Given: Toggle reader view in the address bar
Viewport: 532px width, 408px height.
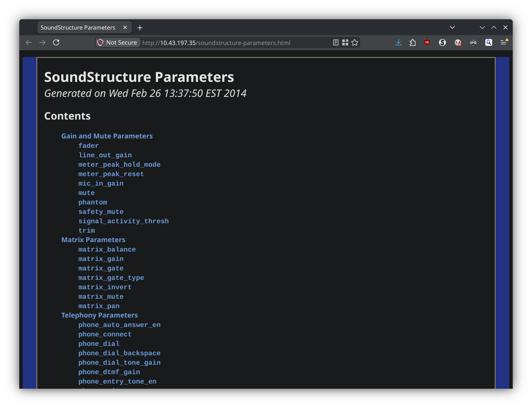Looking at the screenshot, I should click(336, 42).
